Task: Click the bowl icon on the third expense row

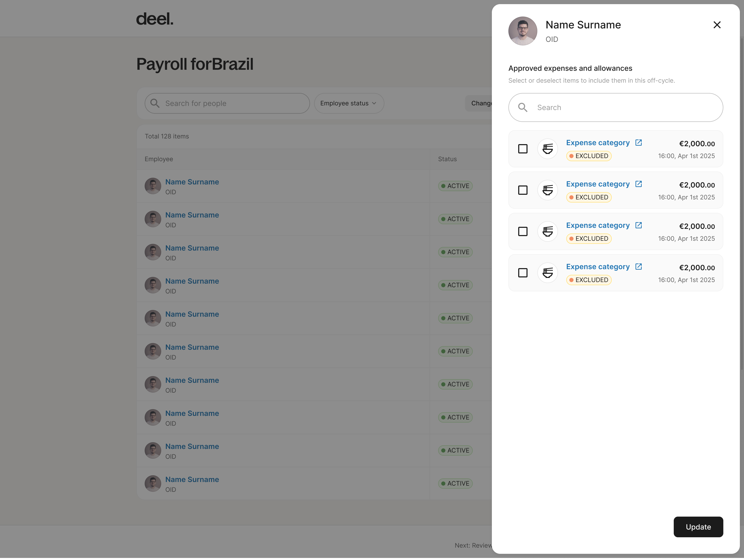Action: pyautogui.click(x=547, y=231)
